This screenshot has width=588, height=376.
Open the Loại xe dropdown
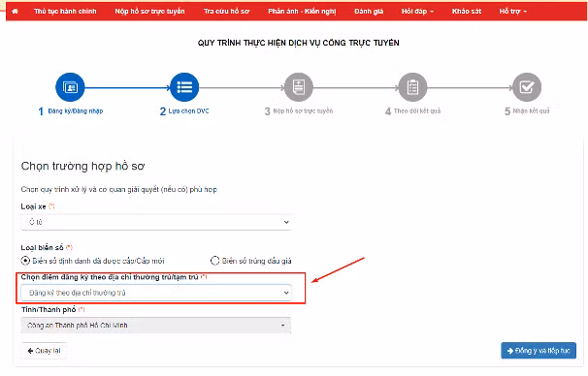pos(156,222)
